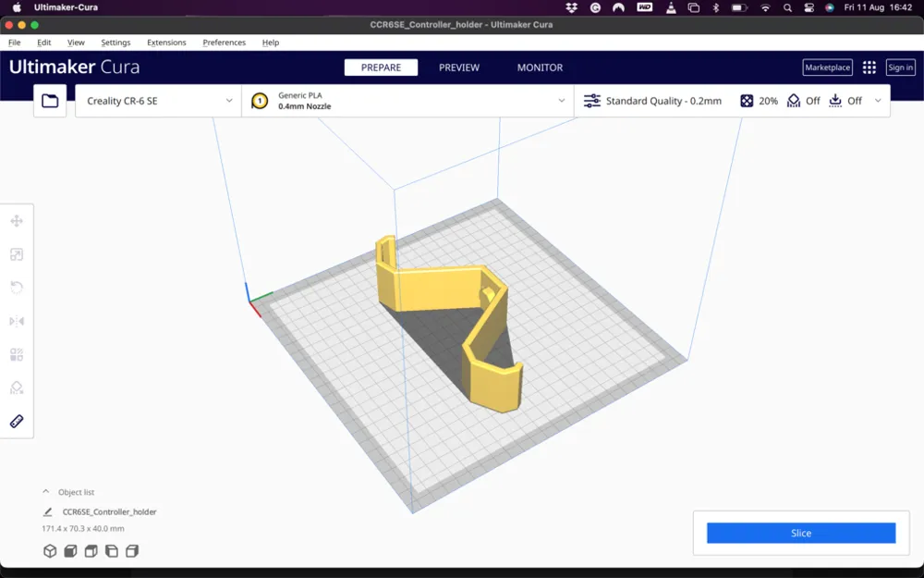Expand the Creality CR-6 SE printer dropdown
The height and width of the screenshot is (578, 924).
[159, 101]
